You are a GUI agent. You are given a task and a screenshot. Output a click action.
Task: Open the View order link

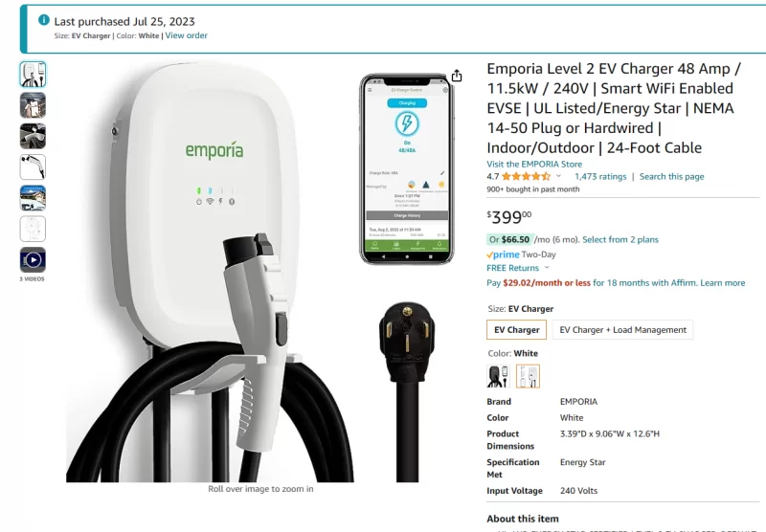coord(186,35)
